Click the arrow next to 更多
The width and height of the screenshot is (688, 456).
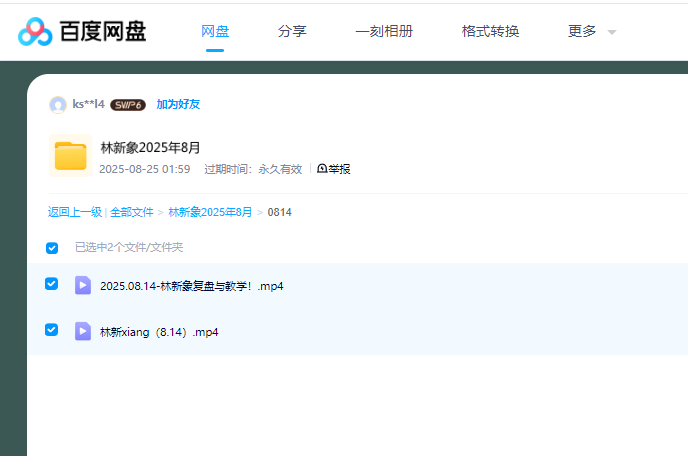coord(612,32)
